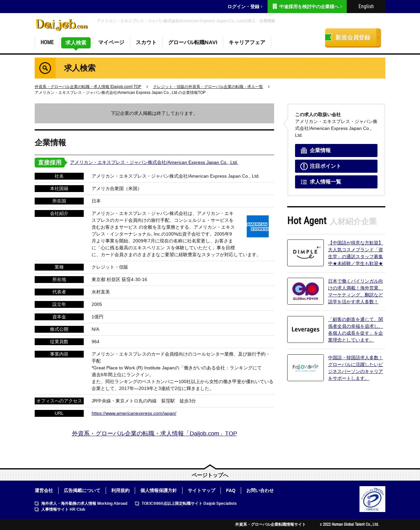Open お問い合わせ in the footer
420x530 pixels.
[x=260, y=490]
